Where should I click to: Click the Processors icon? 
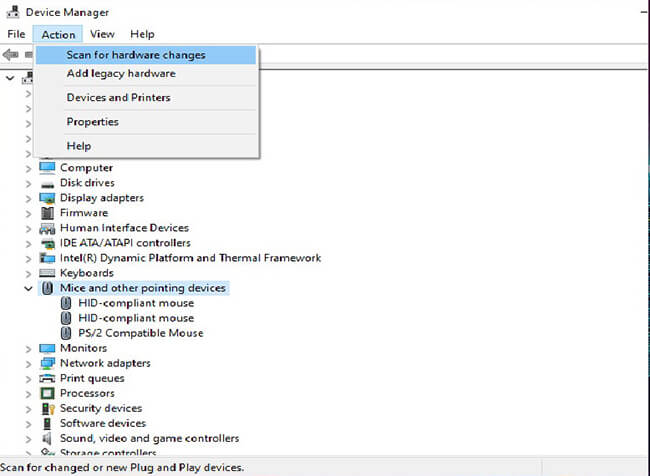point(47,393)
